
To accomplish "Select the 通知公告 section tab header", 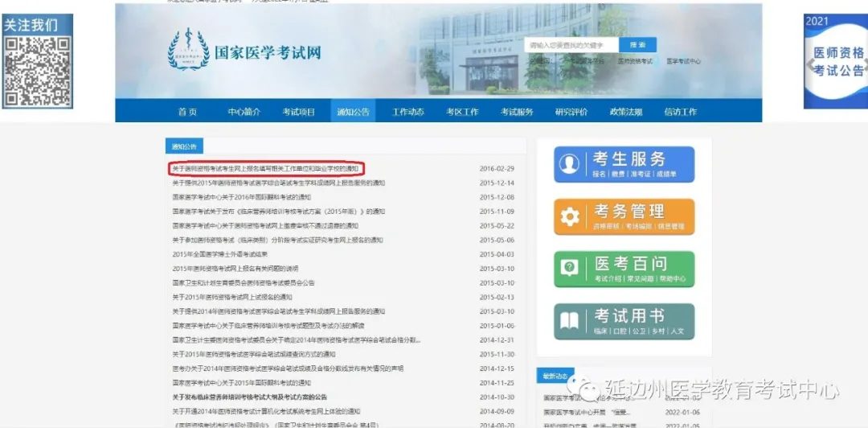I will point(184,146).
